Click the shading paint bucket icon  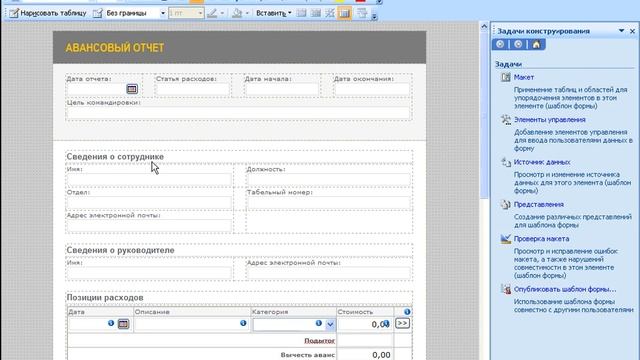(237, 13)
